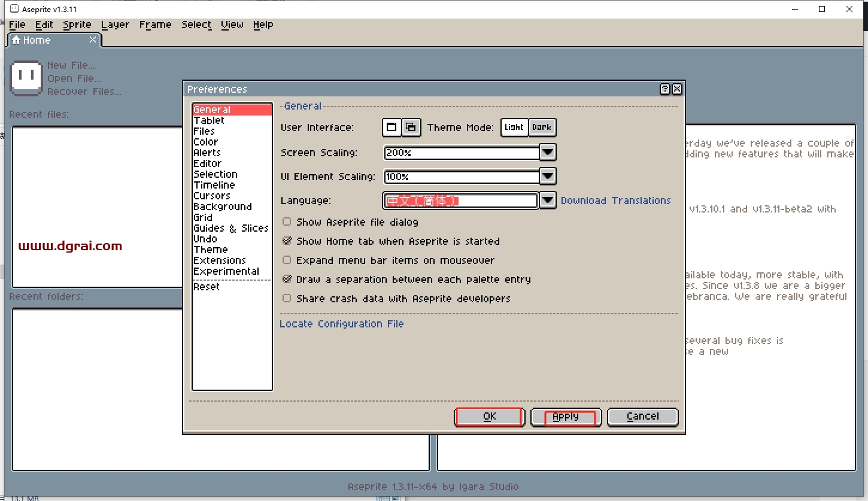Image resolution: width=868 pixels, height=501 pixels.
Task: Open the File menu
Action: click(x=17, y=25)
